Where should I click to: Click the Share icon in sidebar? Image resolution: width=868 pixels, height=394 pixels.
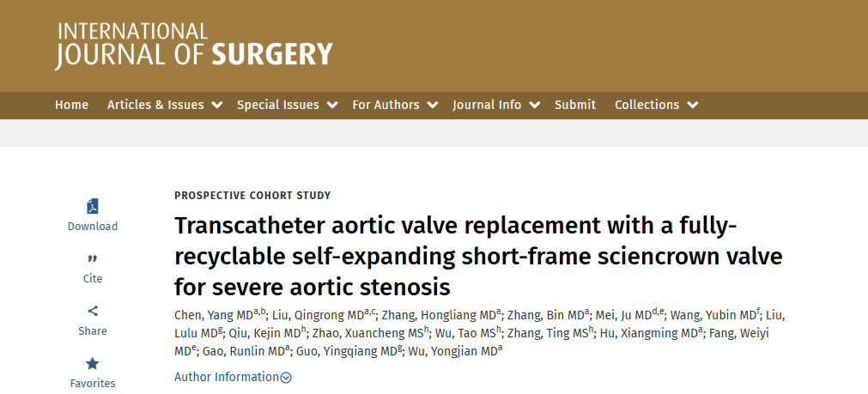93,311
